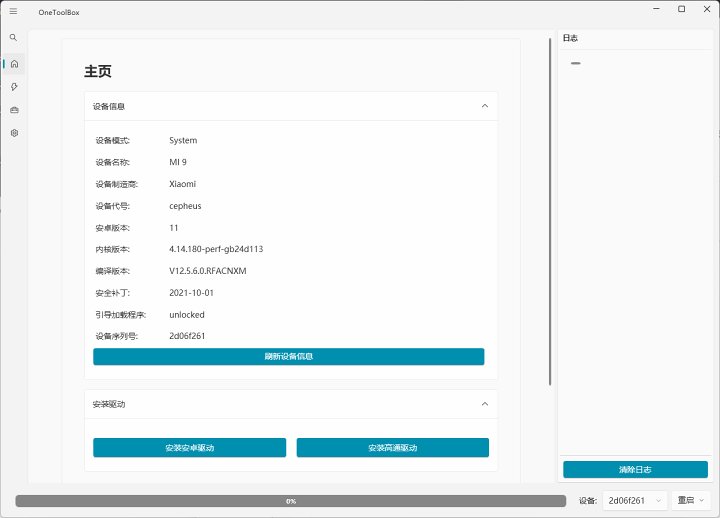The height and width of the screenshot is (518, 720).
Task: Open settings via the gear icon
Action: 14,133
